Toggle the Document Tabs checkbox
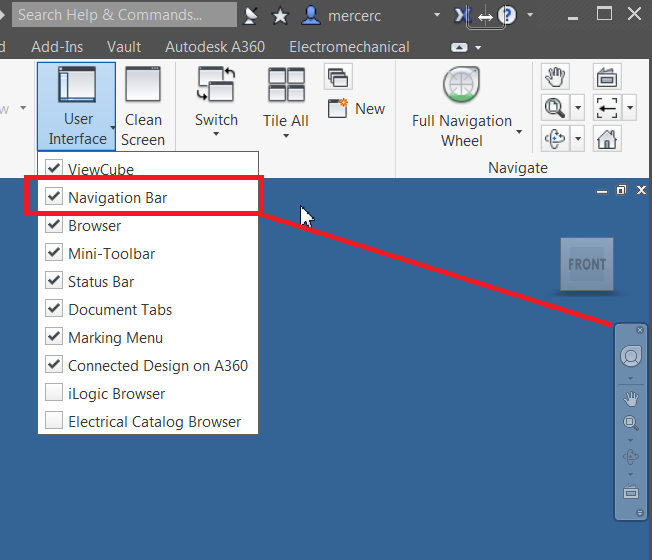The width and height of the screenshot is (652, 560). tap(54, 308)
